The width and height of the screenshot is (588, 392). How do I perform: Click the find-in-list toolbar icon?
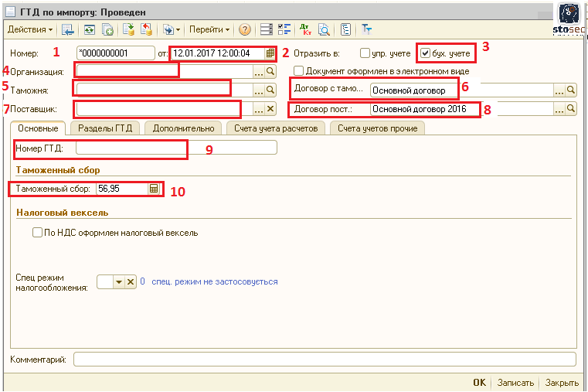click(68, 29)
